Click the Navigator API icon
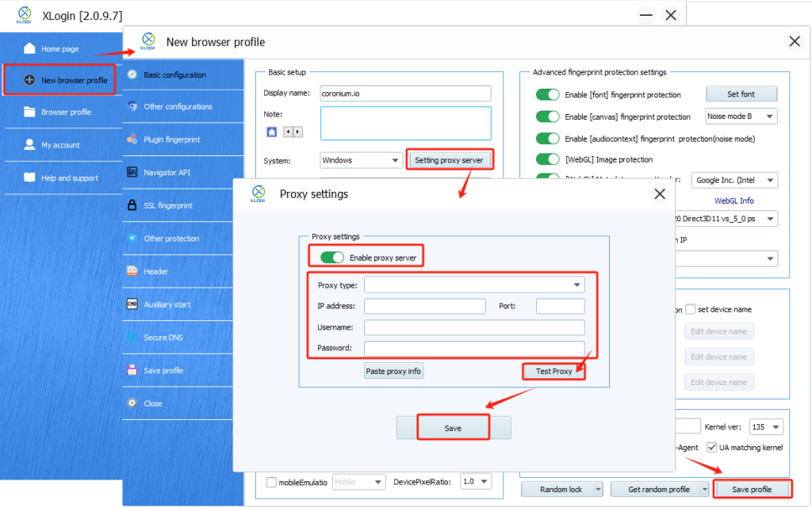This screenshot has width=812, height=508. coord(132,172)
